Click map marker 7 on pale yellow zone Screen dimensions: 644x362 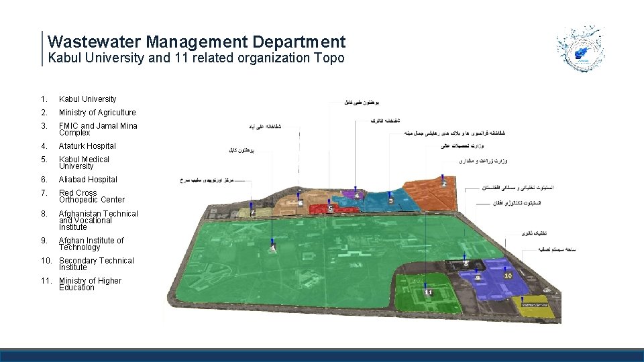[253, 213]
